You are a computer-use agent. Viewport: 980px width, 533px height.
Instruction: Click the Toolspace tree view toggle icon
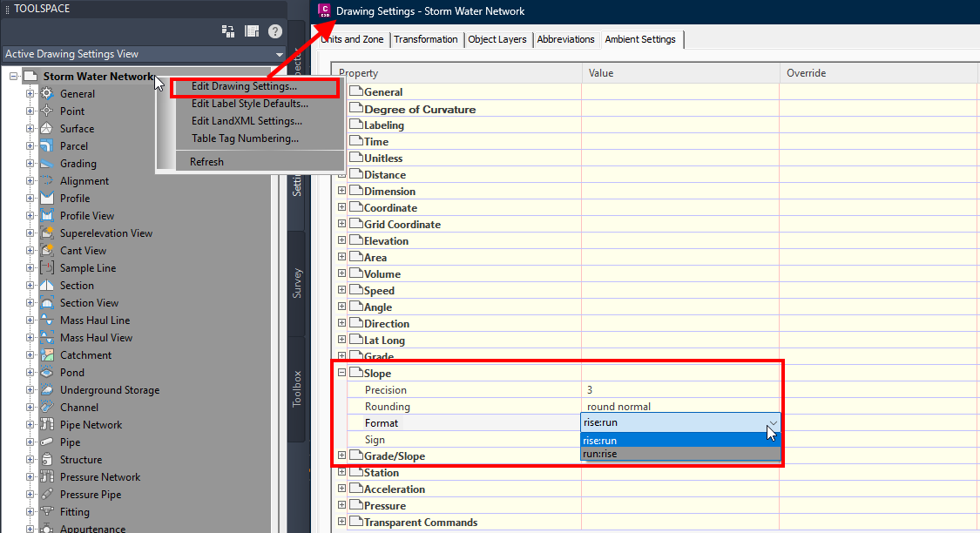pyautogui.click(x=252, y=31)
